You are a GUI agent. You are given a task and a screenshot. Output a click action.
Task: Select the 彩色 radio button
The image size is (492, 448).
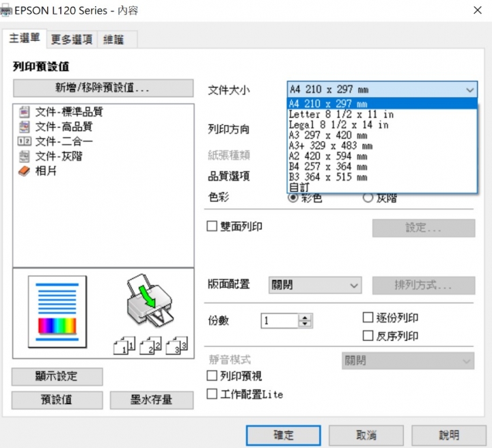[x=293, y=198]
